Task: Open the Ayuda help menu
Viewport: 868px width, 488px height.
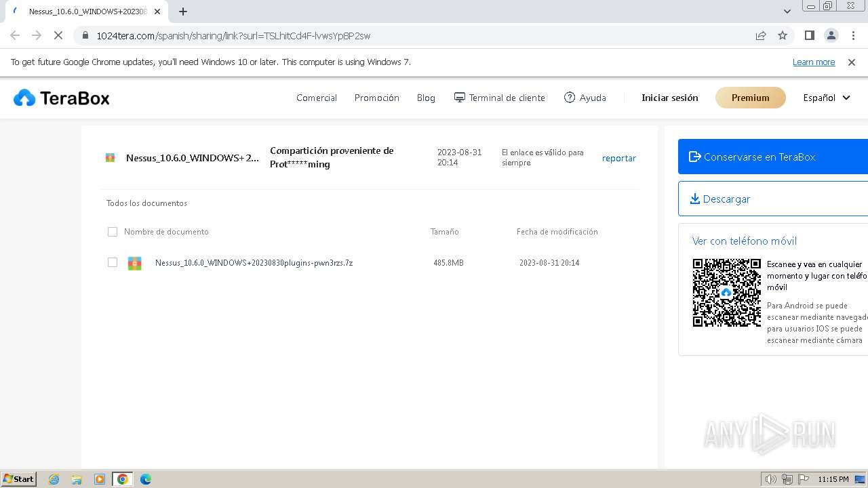Action: 585,98
